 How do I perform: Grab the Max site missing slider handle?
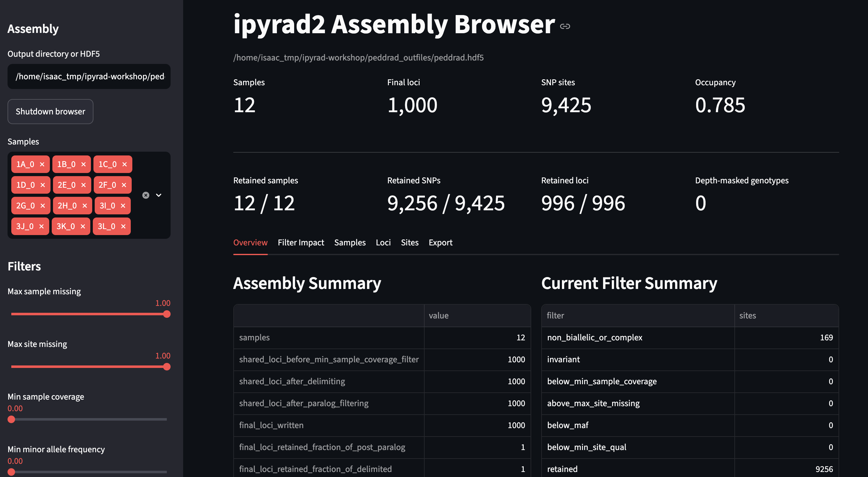pyautogui.click(x=167, y=367)
